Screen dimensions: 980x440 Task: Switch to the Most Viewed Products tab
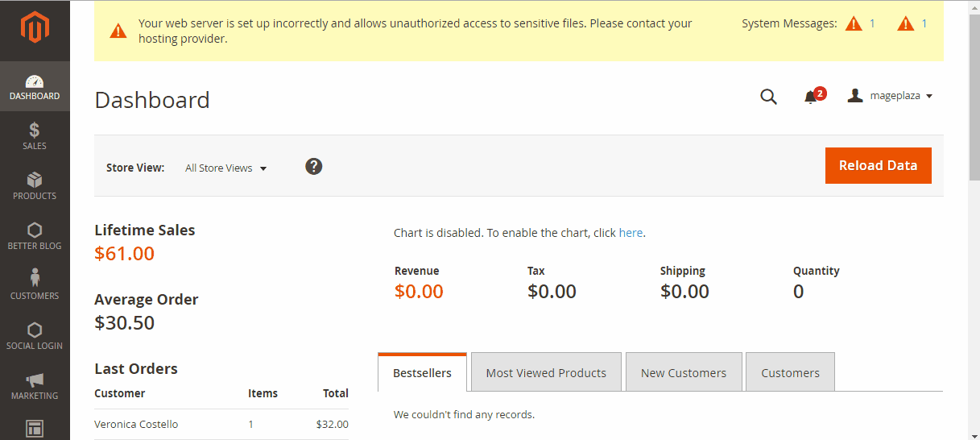coord(546,372)
